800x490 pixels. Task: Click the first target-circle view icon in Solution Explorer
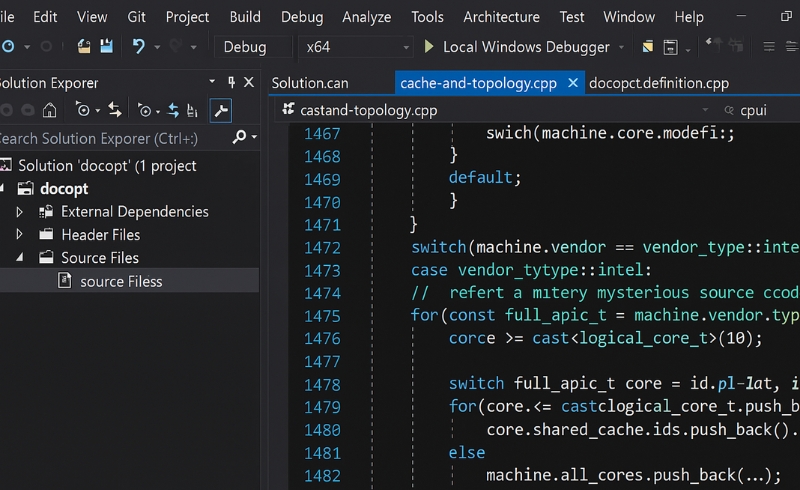point(83,110)
